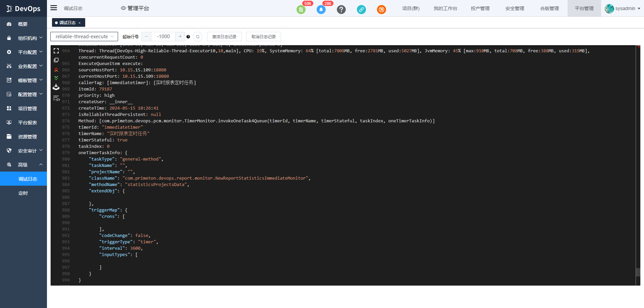Screen dimensions: 644x308
Task: Open the sysadmin user dropdown
Action: (x=623, y=8)
